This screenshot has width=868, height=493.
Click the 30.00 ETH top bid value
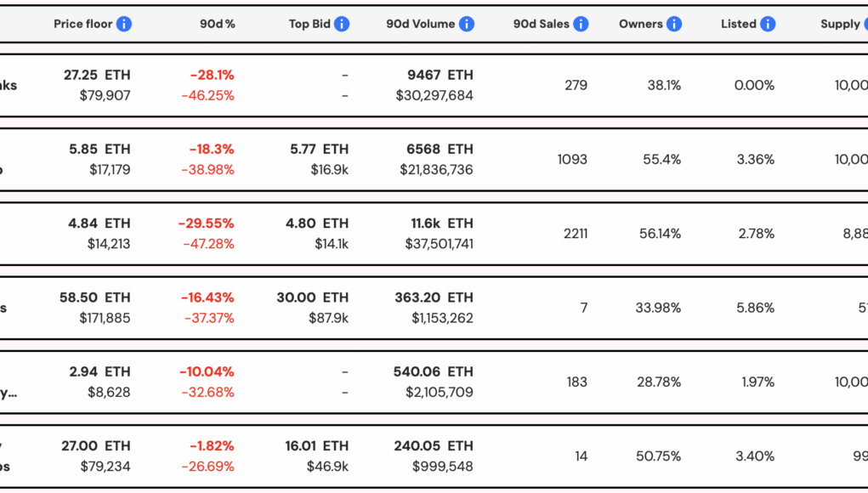(312, 297)
